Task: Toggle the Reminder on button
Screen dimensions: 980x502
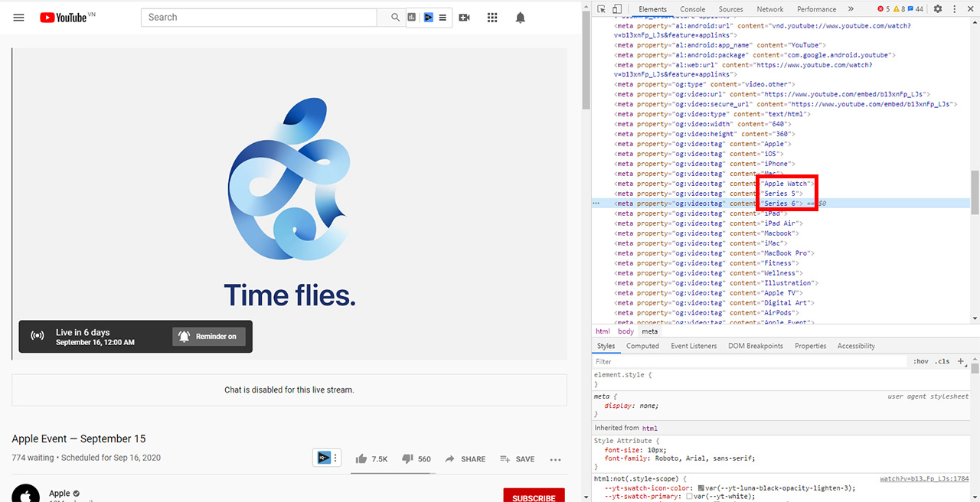Action: pos(209,336)
